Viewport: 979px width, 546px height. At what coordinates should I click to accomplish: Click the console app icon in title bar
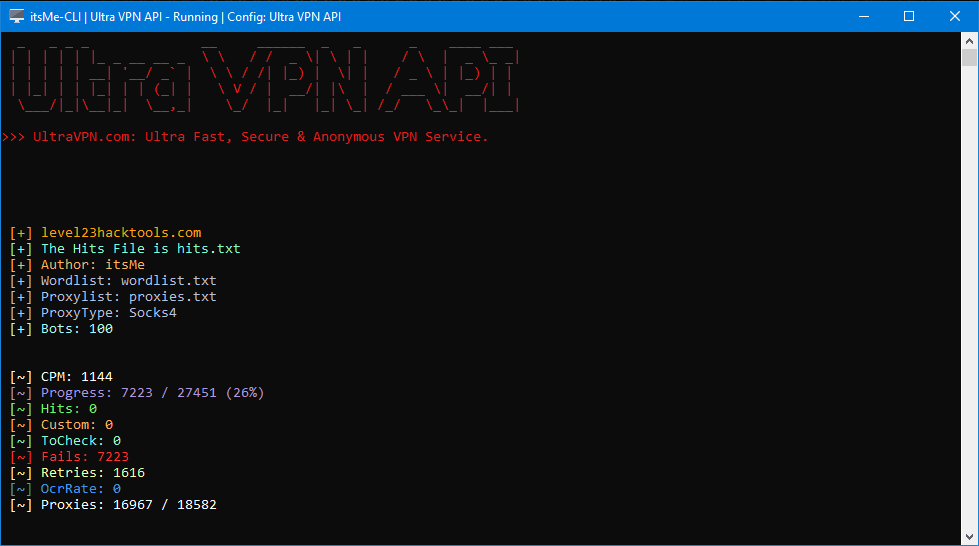[17, 16]
